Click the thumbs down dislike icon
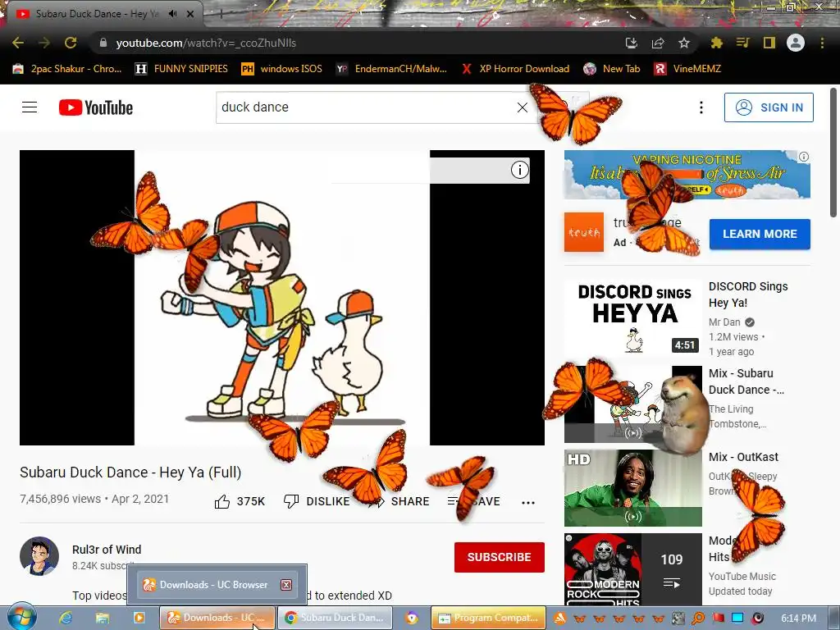Viewport: 840px width, 630px height. [291, 501]
